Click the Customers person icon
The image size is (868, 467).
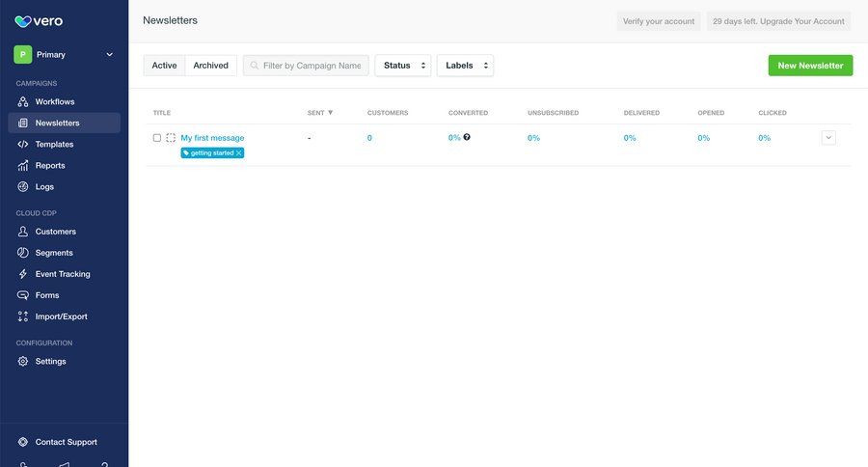[23, 232]
